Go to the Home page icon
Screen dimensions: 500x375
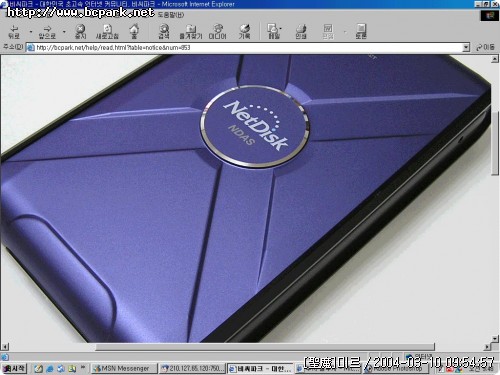[134, 32]
